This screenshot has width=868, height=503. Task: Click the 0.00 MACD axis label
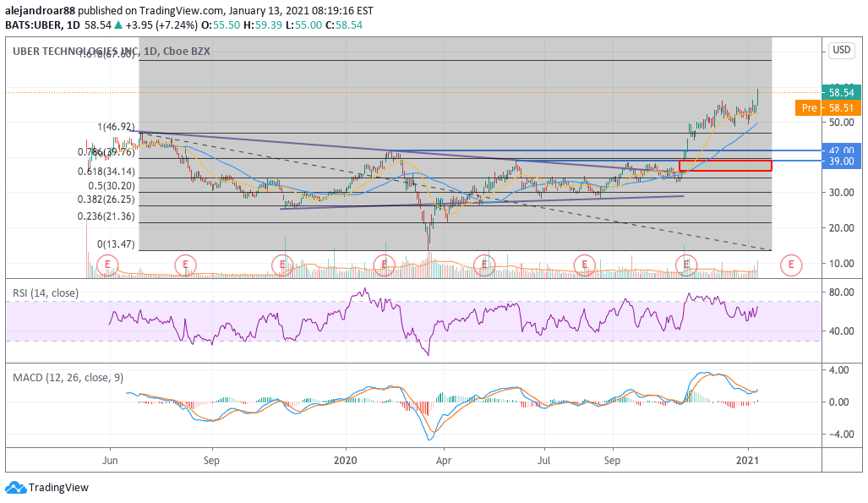(840, 402)
